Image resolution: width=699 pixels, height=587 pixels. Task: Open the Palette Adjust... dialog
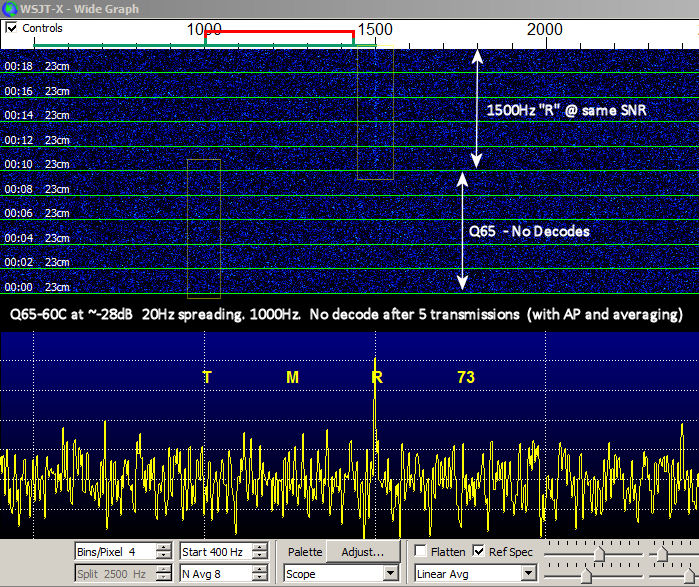[363, 552]
